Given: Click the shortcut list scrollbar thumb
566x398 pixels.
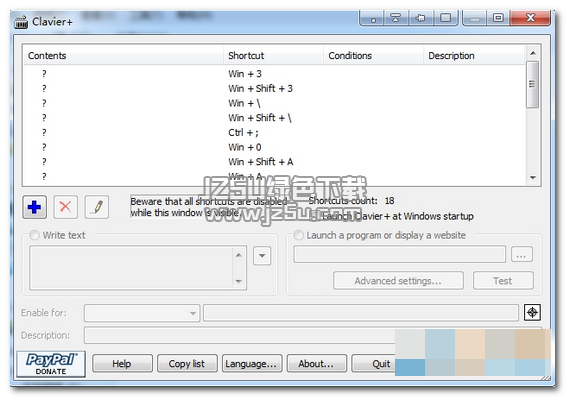Looking at the screenshot, I should 532,84.
